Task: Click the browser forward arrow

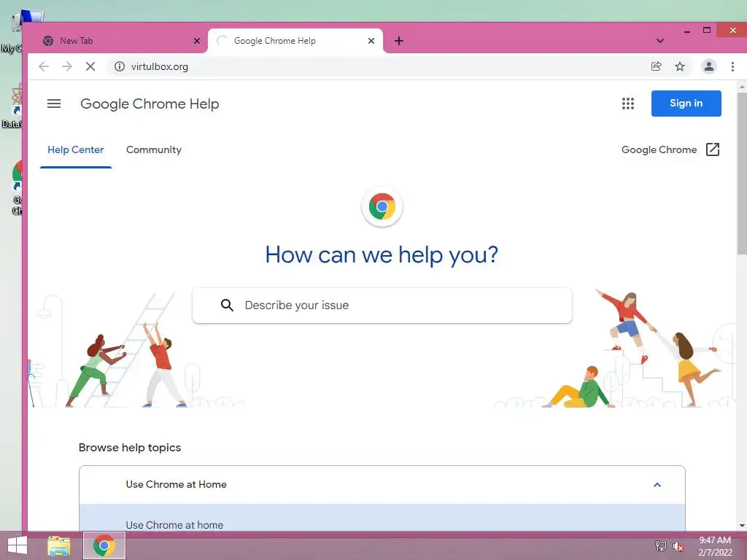Action: 67,66
